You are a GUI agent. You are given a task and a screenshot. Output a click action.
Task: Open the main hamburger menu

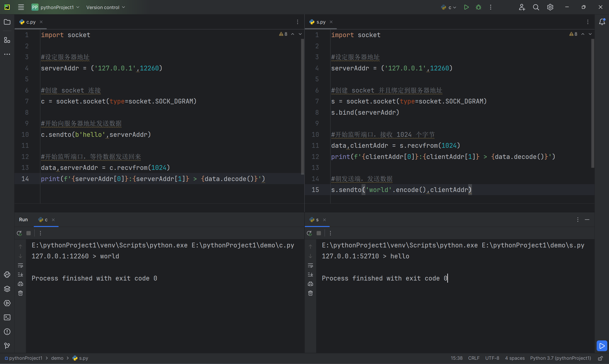tap(21, 7)
